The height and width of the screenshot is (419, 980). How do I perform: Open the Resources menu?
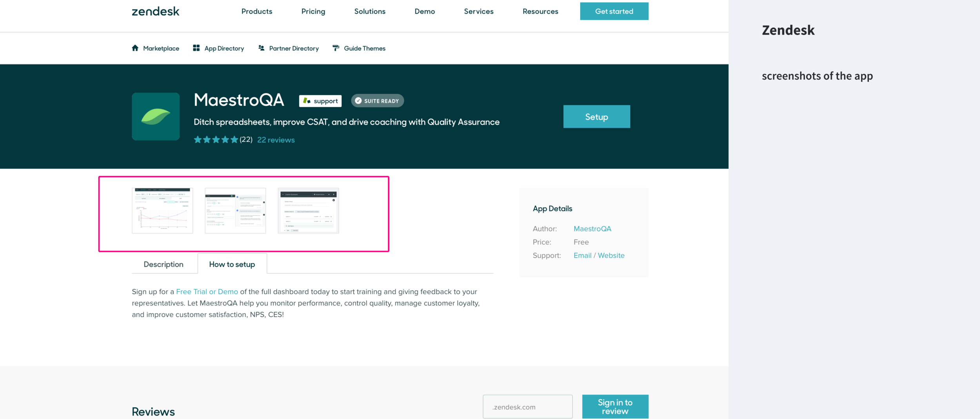coord(540,11)
